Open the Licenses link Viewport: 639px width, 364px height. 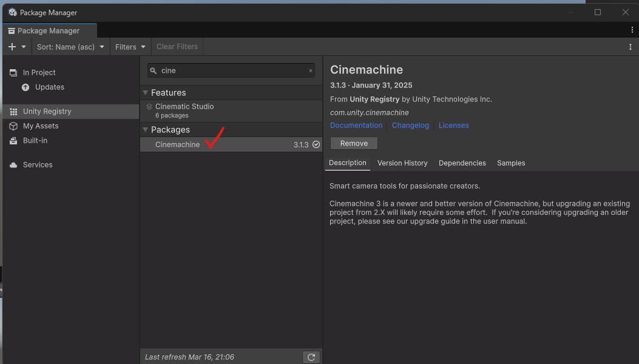[x=453, y=126]
